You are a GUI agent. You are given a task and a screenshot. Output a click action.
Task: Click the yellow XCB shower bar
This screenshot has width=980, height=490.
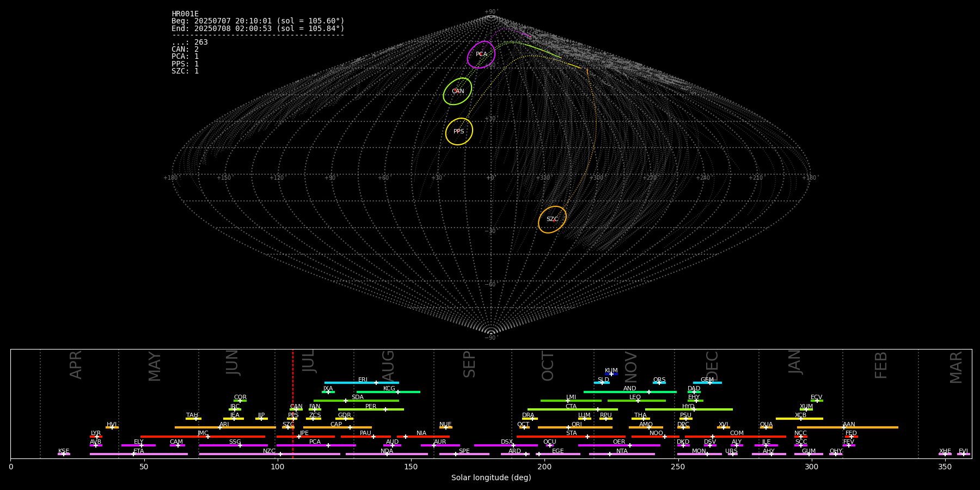tap(799, 419)
